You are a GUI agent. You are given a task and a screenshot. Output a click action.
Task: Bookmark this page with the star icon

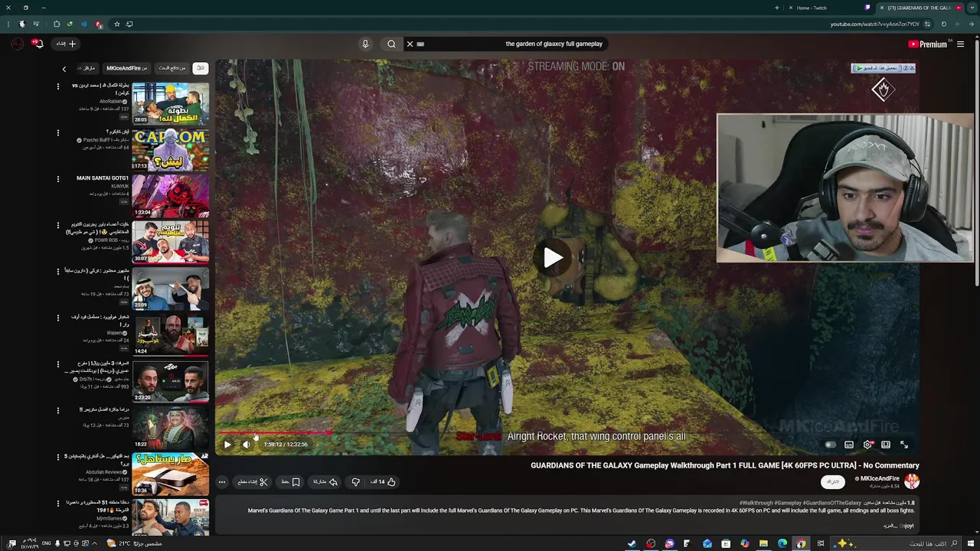click(116, 24)
